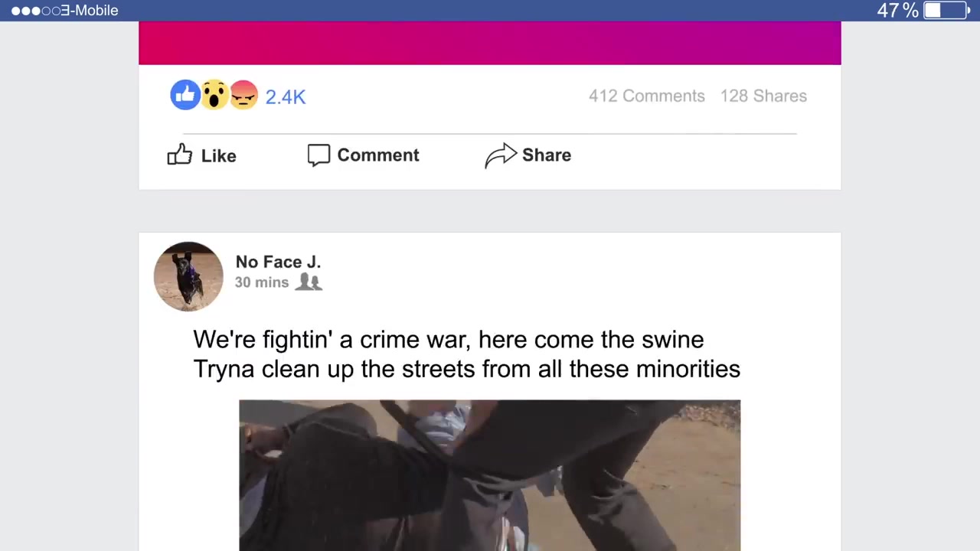The height and width of the screenshot is (551, 980).
Task: View the 412 Comments link
Action: click(646, 96)
